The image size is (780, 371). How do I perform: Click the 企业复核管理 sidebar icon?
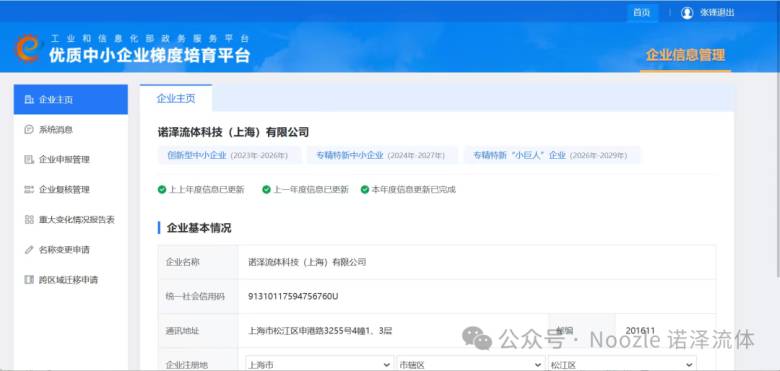tap(29, 189)
